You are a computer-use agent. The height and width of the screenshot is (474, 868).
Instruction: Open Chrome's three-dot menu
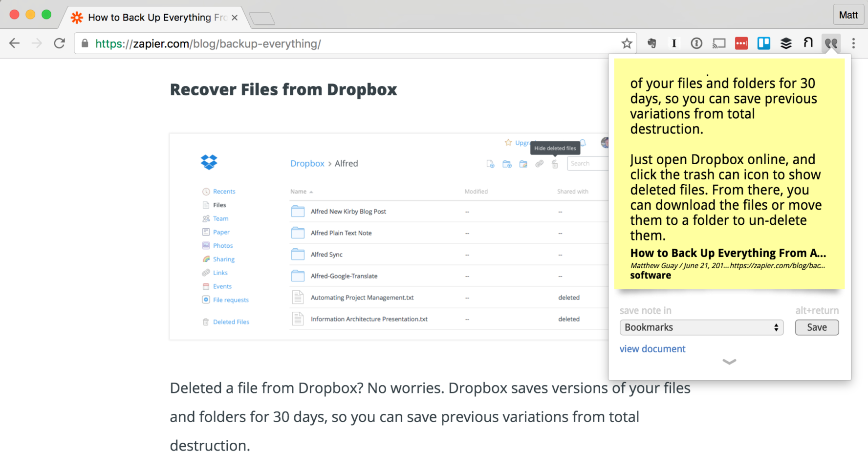point(853,43)
